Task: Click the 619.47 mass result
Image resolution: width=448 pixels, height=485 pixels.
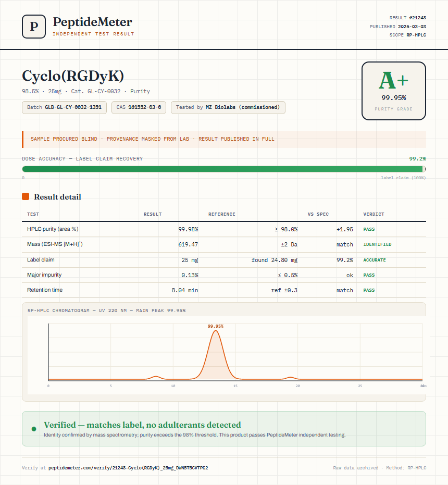Action: click(x=188, y=244)
